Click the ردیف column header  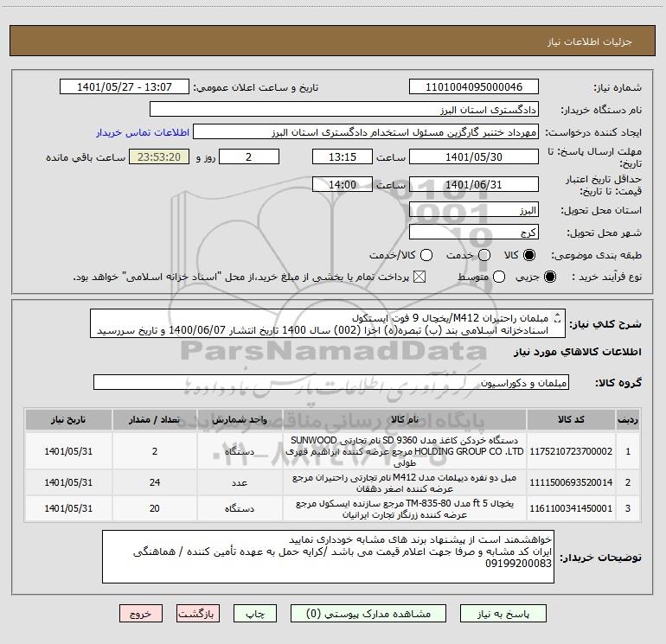(x=628, y=420)
